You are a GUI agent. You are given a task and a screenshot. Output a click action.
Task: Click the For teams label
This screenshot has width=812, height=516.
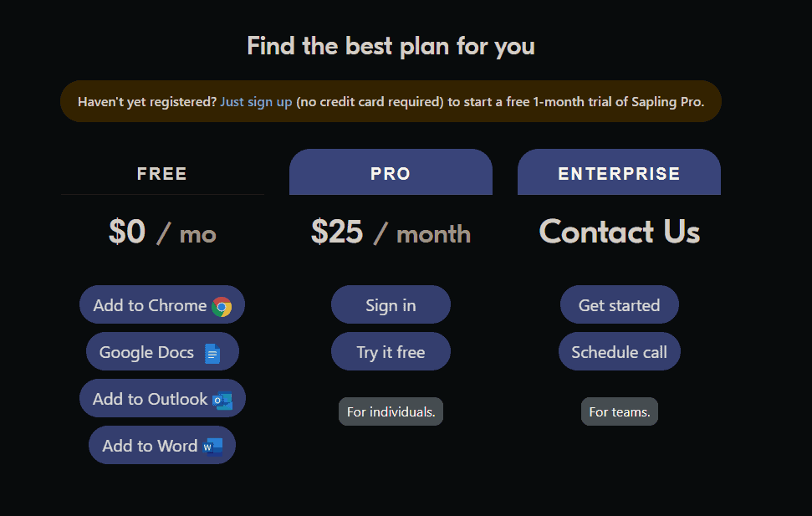tap(620, 411)
